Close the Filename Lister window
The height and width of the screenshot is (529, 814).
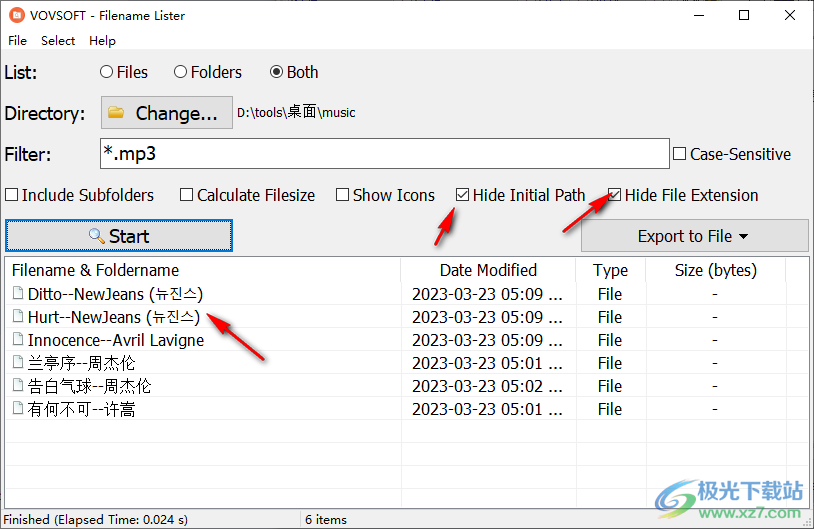point(790,15)
